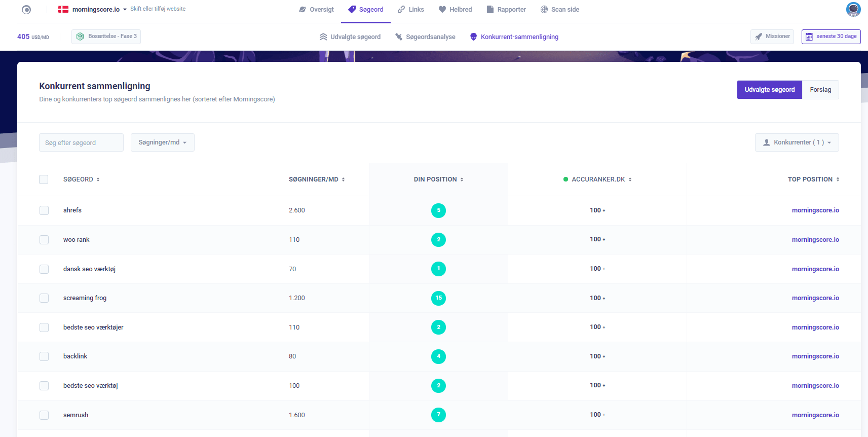Click the Bosættelse - Fase 3 badge
Image resolution: width=868 pixels, height=437 pixels.
(106, 37)
